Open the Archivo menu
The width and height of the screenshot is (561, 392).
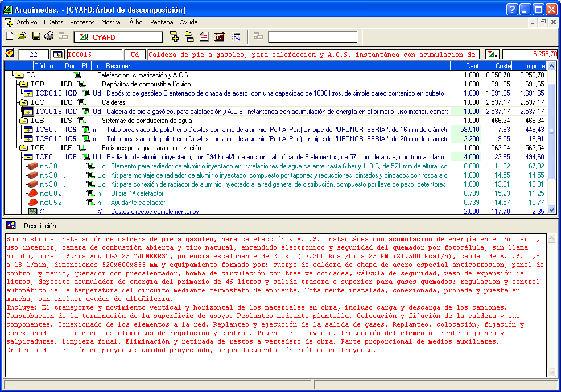pyautogui.click(x=27, y=22)
